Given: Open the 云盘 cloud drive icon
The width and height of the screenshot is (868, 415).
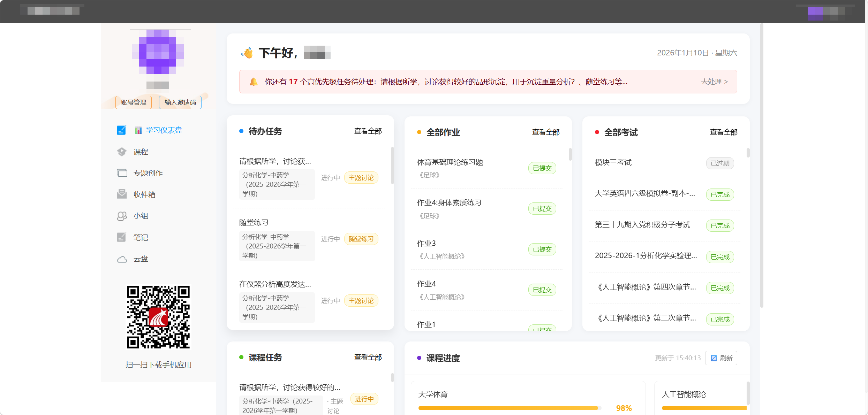Looking at the screenshot, I should (122, 259).
